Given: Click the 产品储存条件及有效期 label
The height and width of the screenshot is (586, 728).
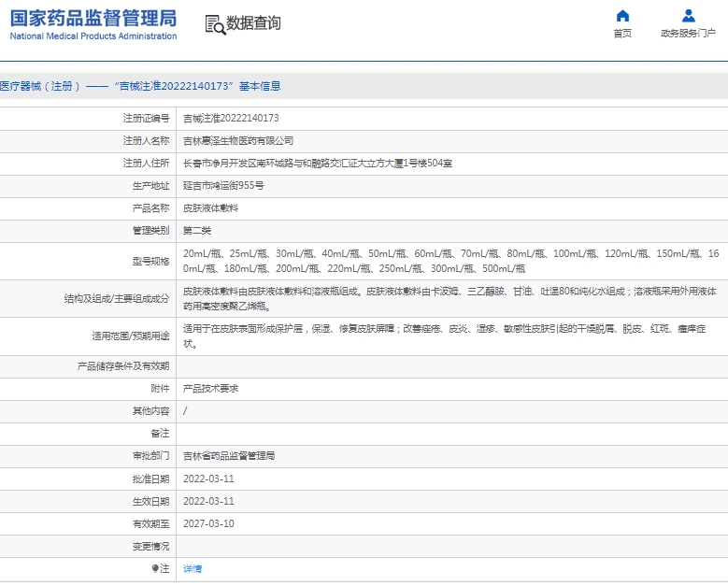Looking at the screenshot, I should pyautogui.click(x=123, y=366).
